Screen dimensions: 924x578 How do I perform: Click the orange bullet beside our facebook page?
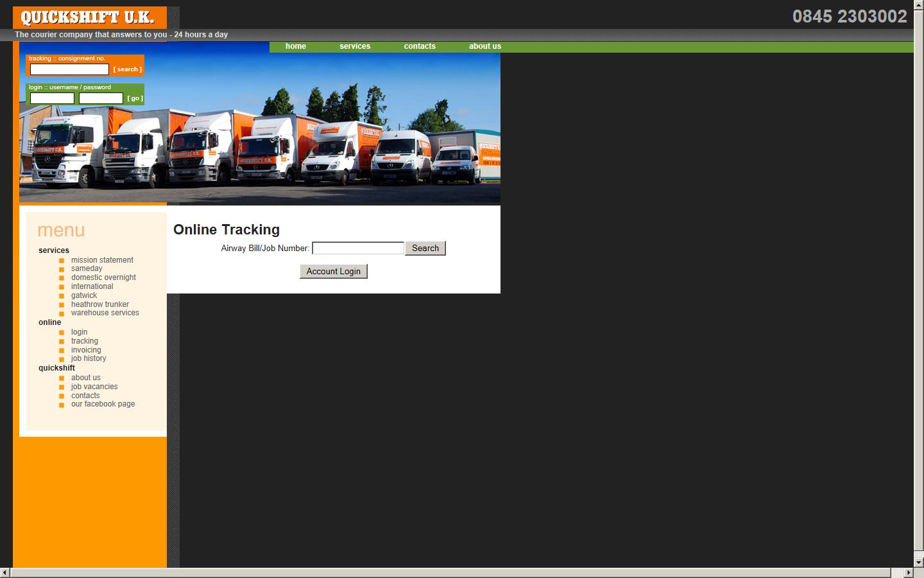[x=62, y=405]
